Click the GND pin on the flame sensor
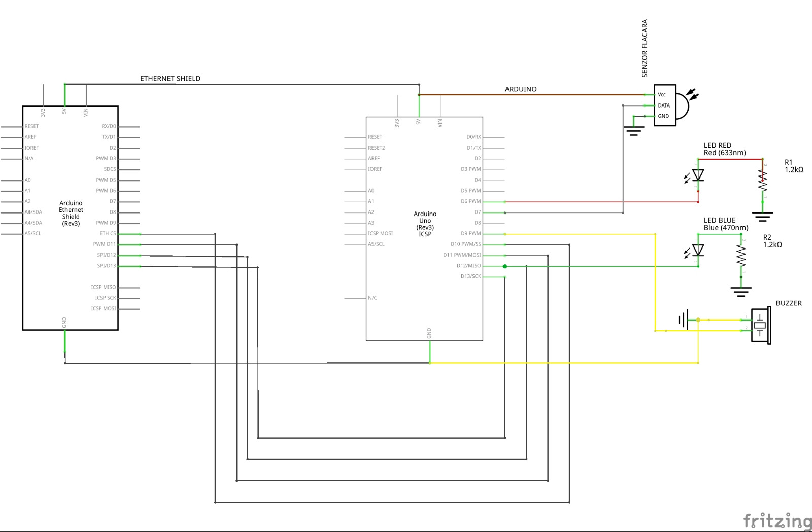The height and width of the screenshot is (532, 812). pyautogui.click(x=663, y=116)
